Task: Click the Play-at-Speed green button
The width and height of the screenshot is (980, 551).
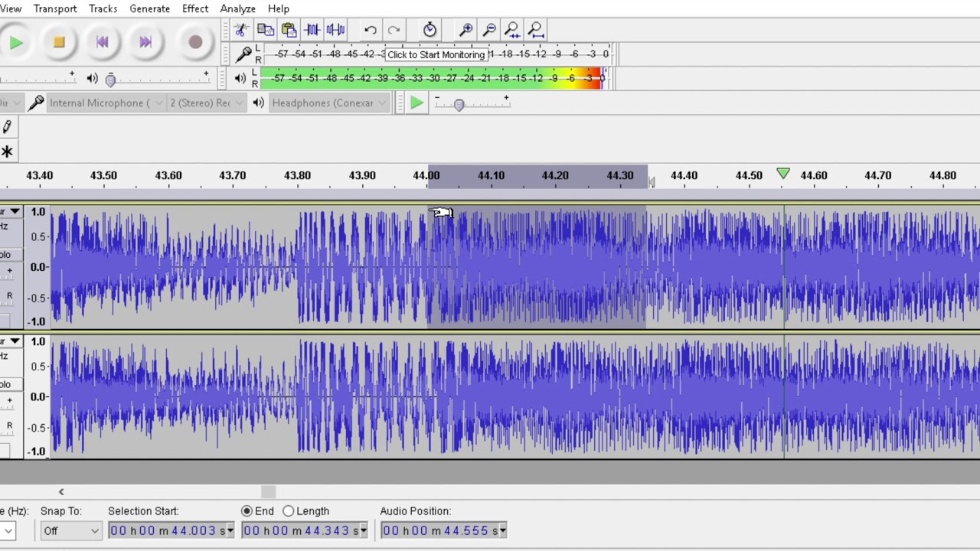Action: 416,103
